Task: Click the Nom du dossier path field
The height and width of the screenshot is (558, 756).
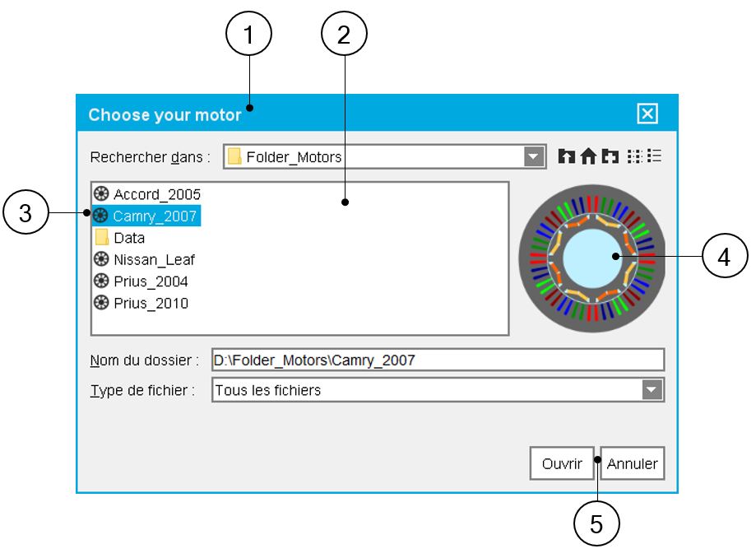Action: [436, 360]
